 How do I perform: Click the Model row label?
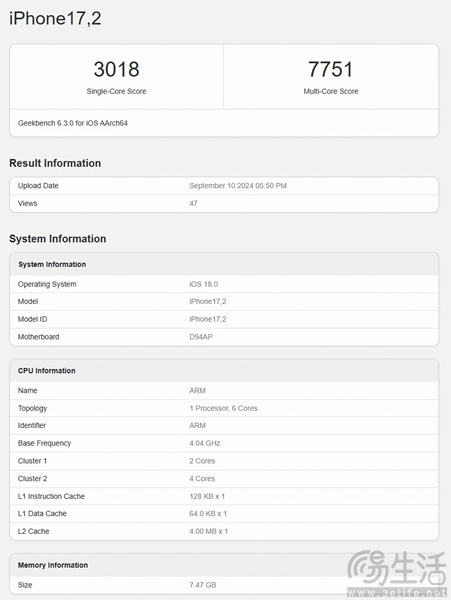[x=28, y=302]
